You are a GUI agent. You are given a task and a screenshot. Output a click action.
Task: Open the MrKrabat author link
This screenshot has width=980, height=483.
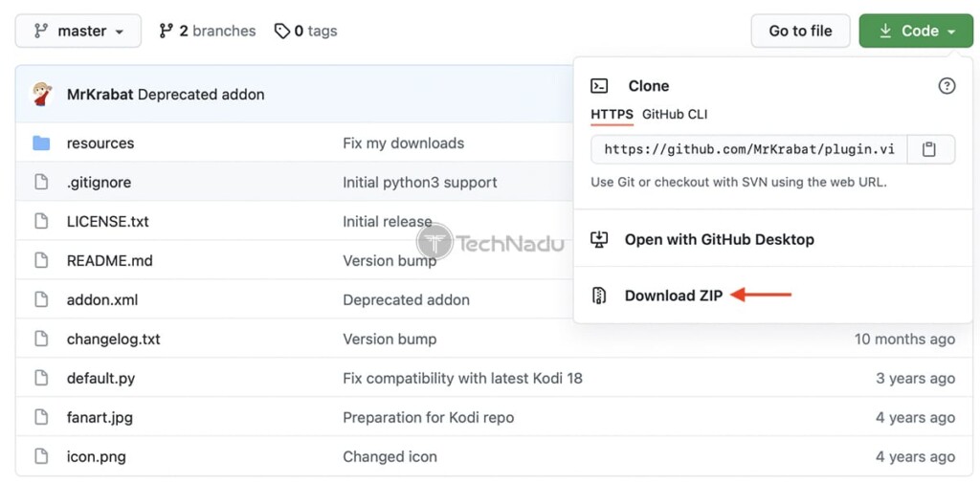(x=100, y=95)
